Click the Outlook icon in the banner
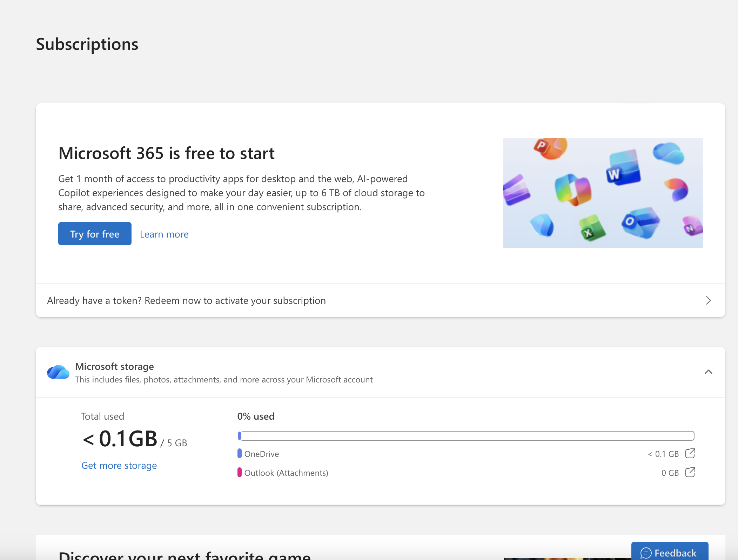Viewport: 738px width, 560px height. [640, 222]
